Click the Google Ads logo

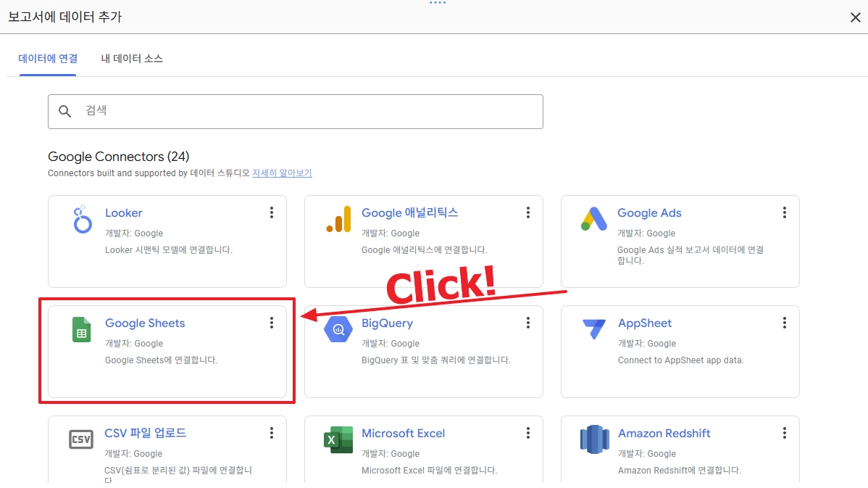[x=594, y=219]
